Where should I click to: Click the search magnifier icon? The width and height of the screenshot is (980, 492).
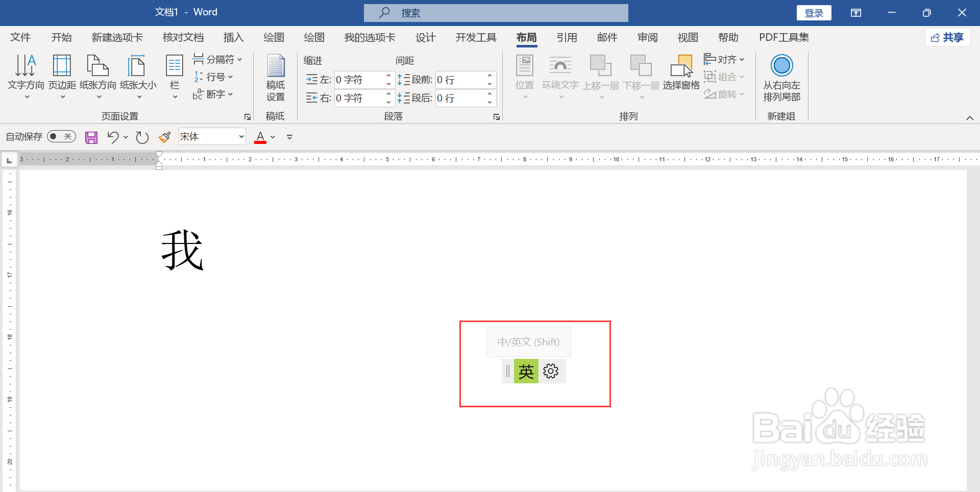point(384,12)
